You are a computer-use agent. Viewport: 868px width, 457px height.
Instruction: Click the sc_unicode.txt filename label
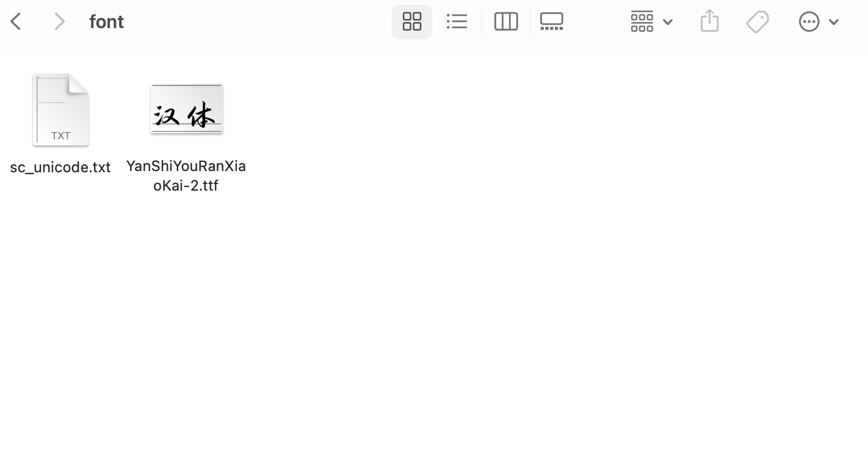[60, 167]
